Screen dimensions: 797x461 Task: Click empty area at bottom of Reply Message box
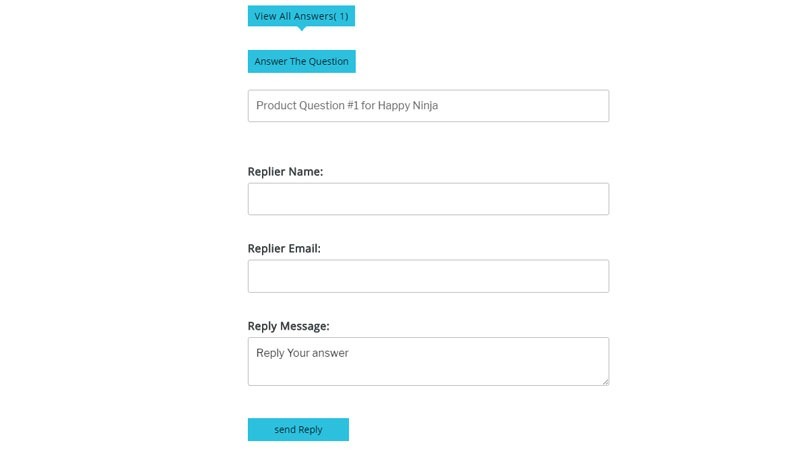(428, 375)
